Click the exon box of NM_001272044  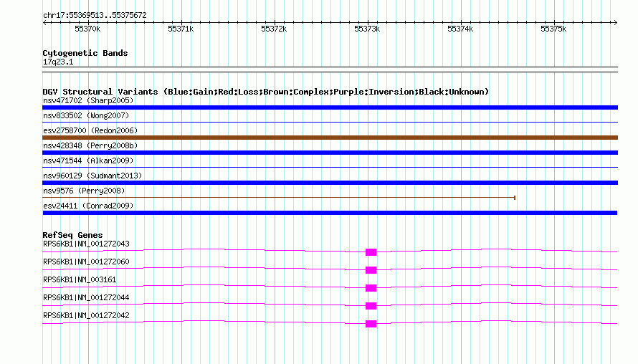pyautogui.click(x=371, y=306)
